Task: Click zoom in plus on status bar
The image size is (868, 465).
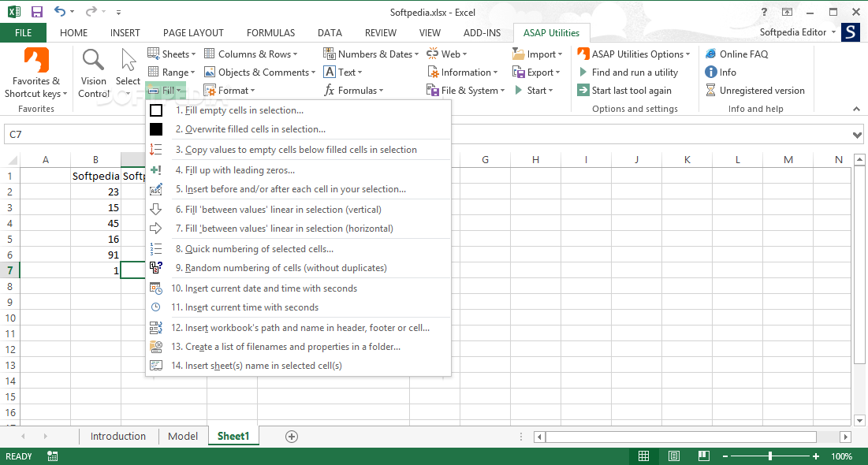Action: click(x=815, y=456)
